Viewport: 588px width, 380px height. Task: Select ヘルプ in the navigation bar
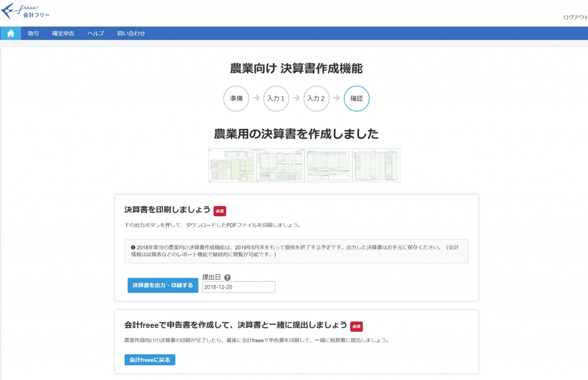tap(96, 33)
